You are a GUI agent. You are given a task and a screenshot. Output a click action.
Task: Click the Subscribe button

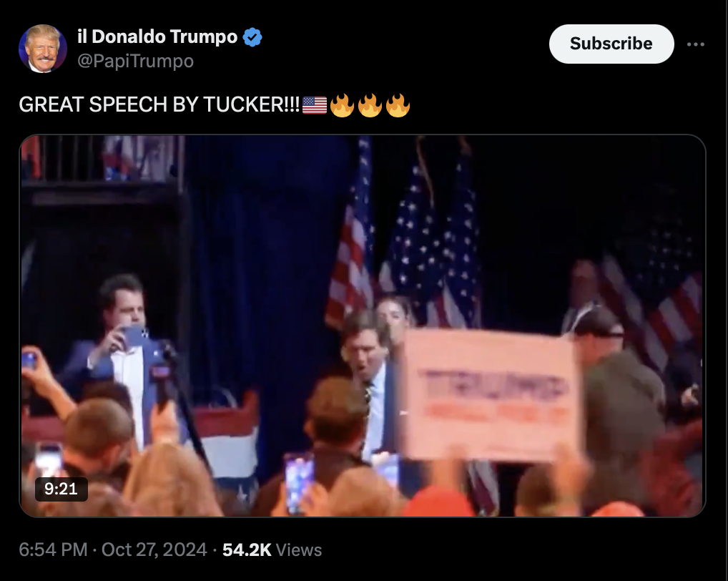[611, 44]
